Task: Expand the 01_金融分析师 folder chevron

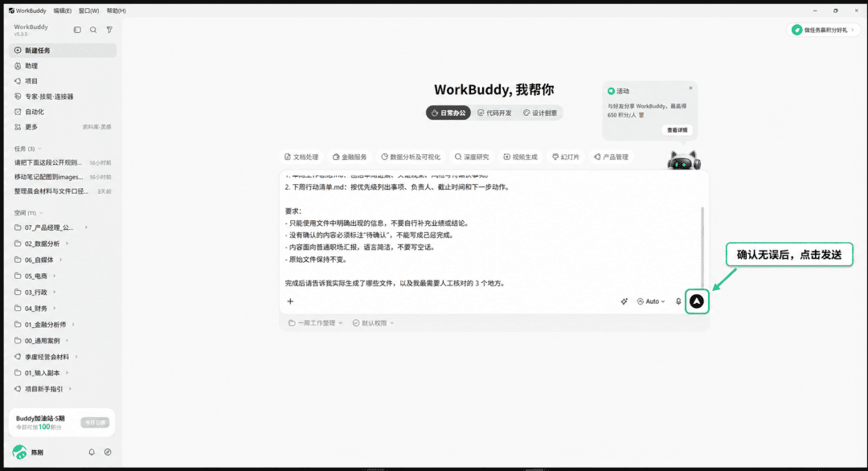Action: (x=73, y=325)
